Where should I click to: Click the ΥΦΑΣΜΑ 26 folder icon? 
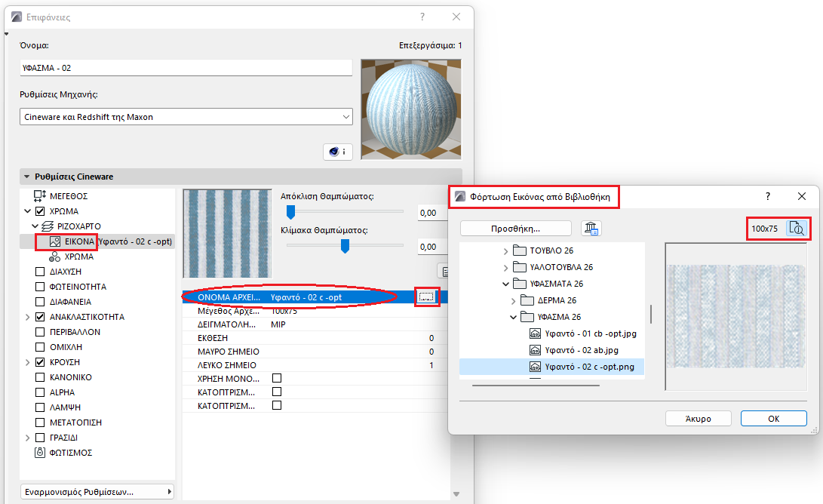[x=527, y=317]
